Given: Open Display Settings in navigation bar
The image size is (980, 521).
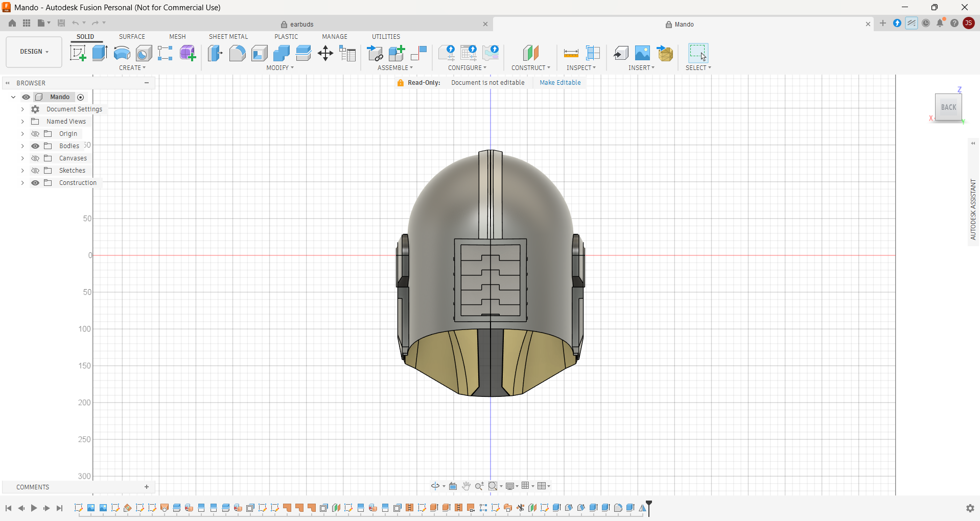Looking at the screenshot, I should [x=509, y=486].
